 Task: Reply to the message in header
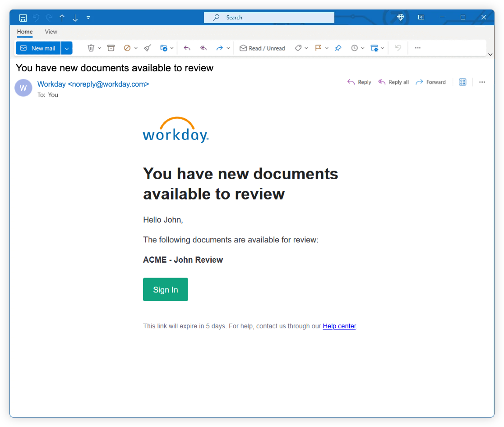(359, 82)
